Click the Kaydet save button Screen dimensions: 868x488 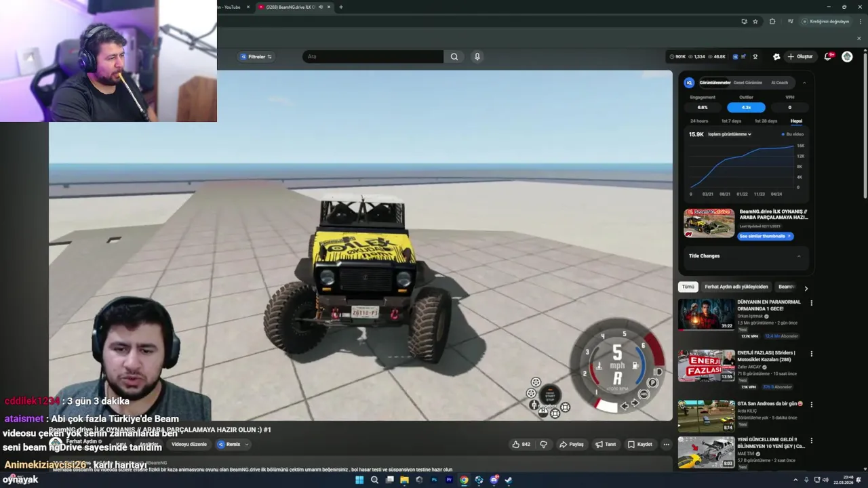(639, 445)
